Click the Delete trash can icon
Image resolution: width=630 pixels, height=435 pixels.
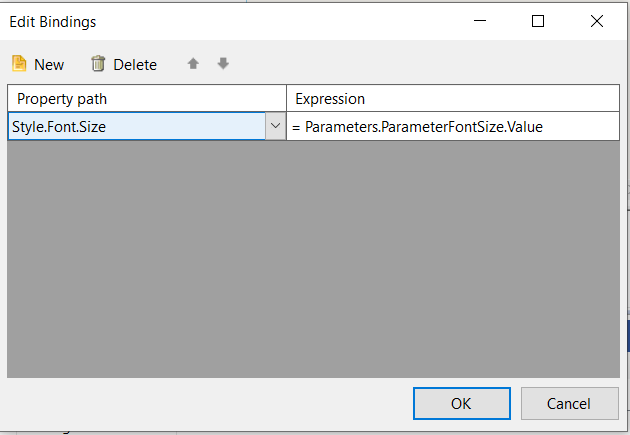(98, 64)
